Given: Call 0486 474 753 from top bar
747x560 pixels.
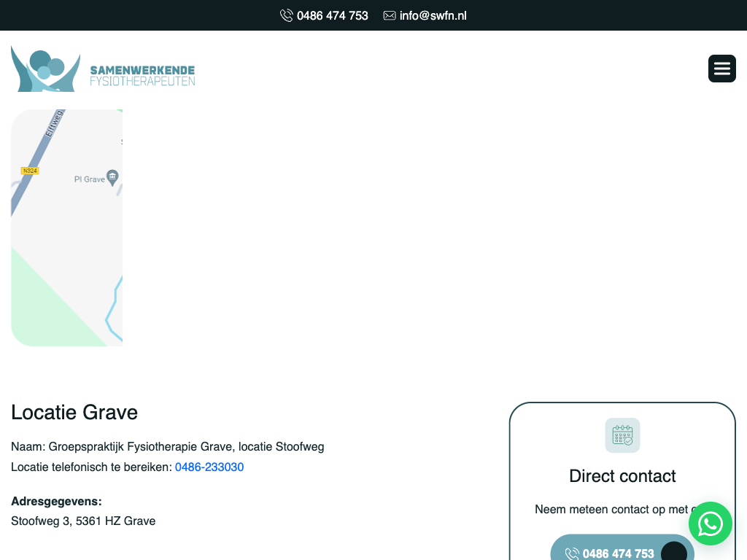Looking at the screenshot, I should pos(332,15).
